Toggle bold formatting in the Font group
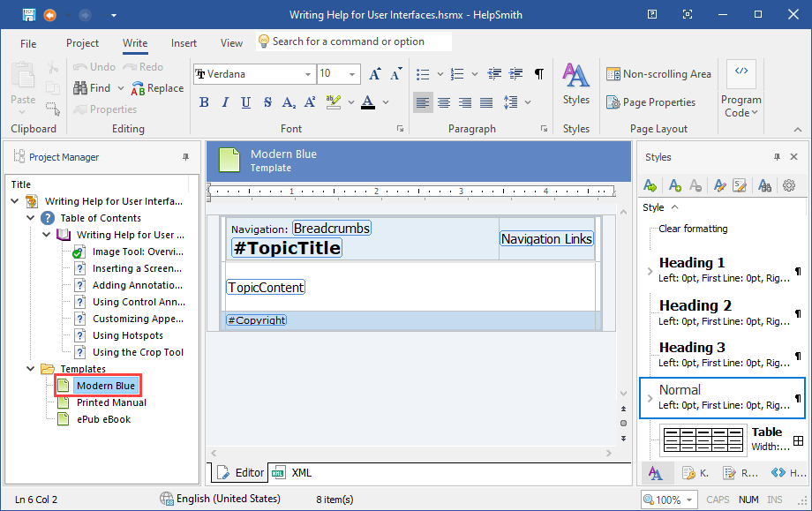The image size is (812, 511). click(x=204, y=102)
